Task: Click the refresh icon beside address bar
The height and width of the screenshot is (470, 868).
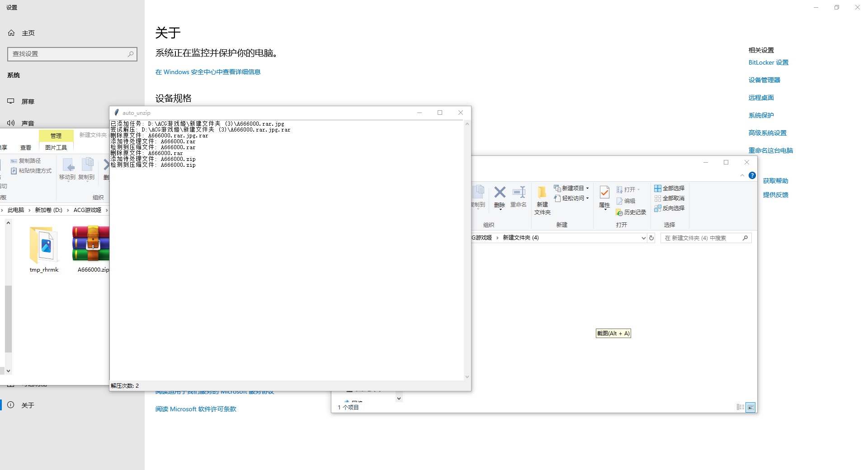Action: [x=651, y=238]
